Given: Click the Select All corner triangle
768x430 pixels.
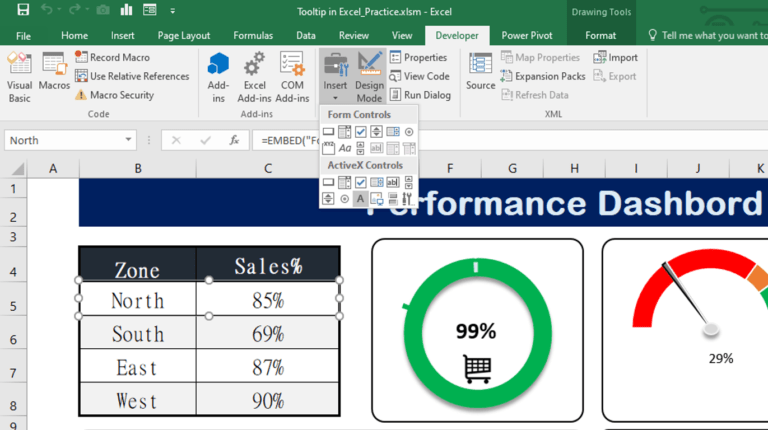Looking at the screenshot, I should tap(18, 168).
